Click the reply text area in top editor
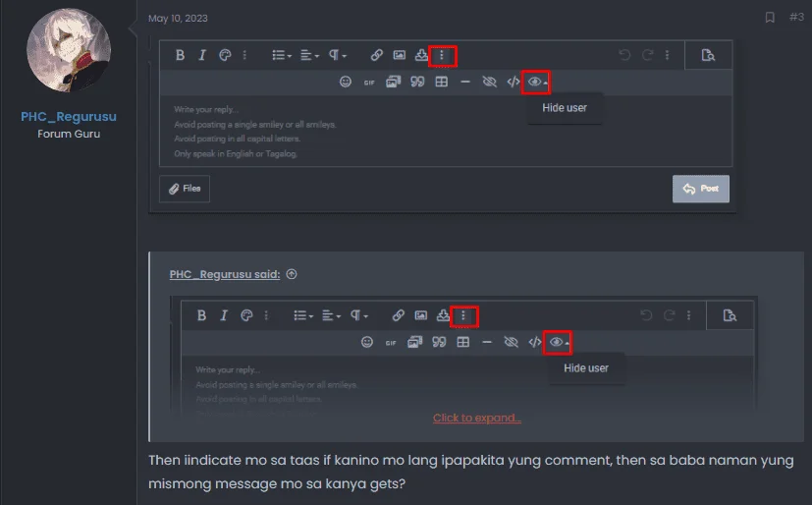 point(446,131)
